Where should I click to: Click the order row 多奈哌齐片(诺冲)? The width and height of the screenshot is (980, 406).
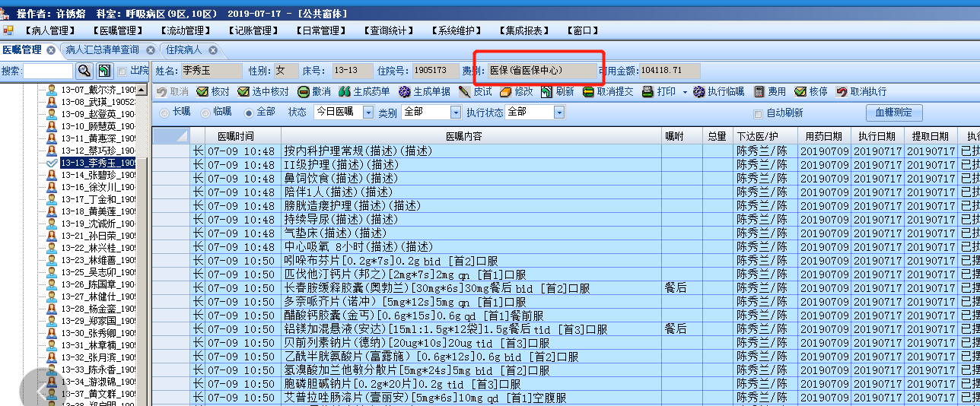pyautogui.click(x=566, y=302)
